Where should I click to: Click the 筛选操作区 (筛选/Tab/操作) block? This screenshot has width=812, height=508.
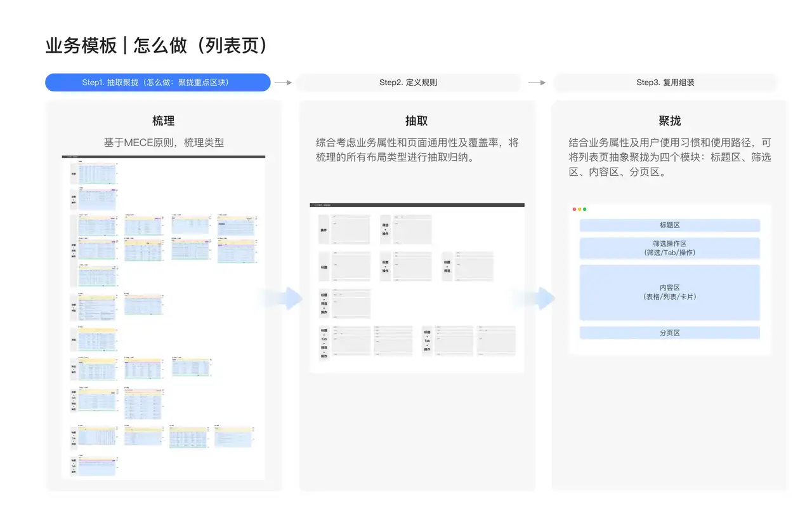pos(669,248)
